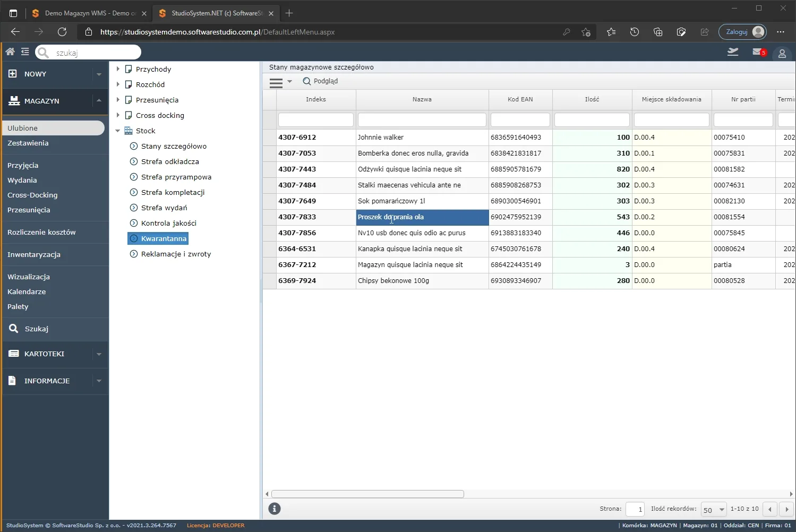Viewport: 796px width, 532px height.
Task: Add this page to browser favorites
Action: (586, 32)
